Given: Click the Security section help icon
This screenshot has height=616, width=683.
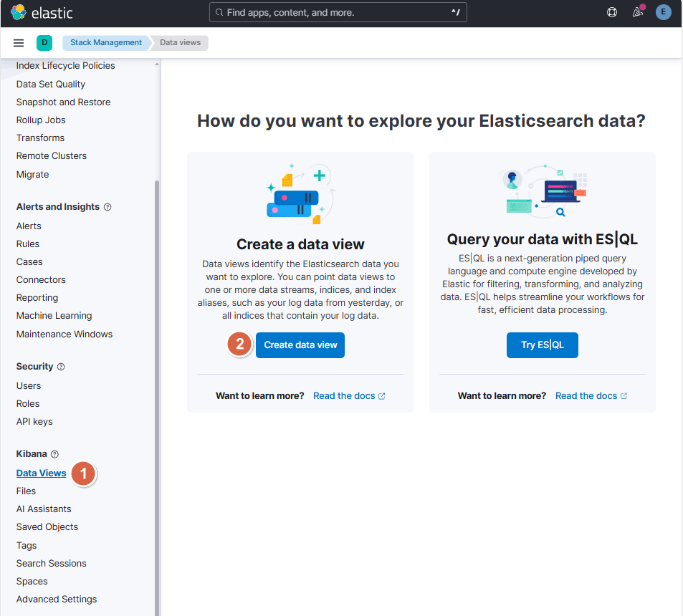Looking at the screenshot, I should 61,367.
